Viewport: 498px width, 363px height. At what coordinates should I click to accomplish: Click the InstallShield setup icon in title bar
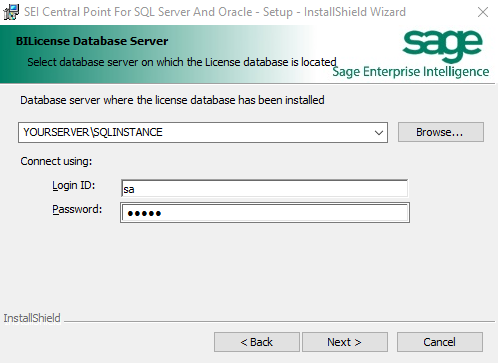(x=11, y=12)
